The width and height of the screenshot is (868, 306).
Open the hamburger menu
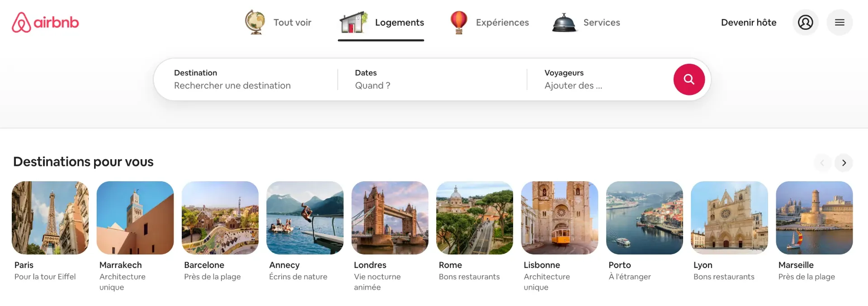(x=840, y=22)
